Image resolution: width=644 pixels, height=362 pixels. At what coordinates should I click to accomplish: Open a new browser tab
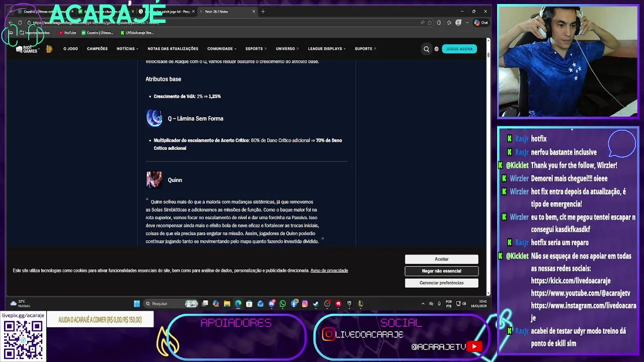point(263,12)
